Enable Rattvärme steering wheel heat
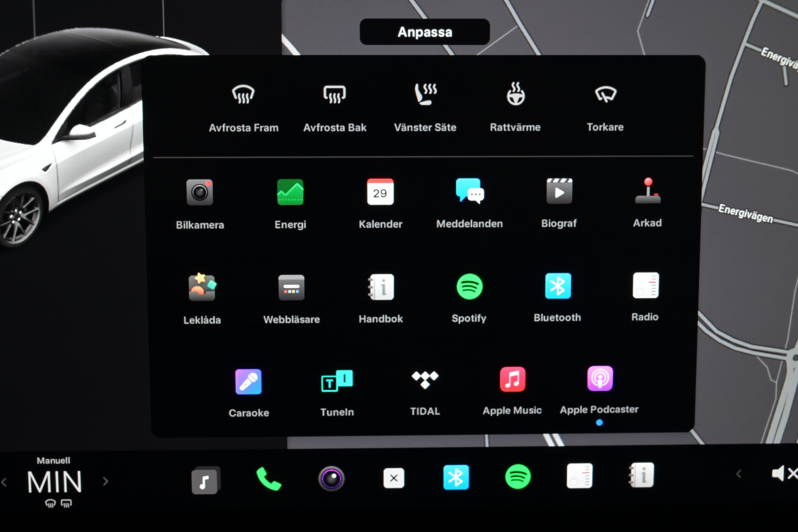This screenshot has height=532, width=798. (x=516, y=107)
